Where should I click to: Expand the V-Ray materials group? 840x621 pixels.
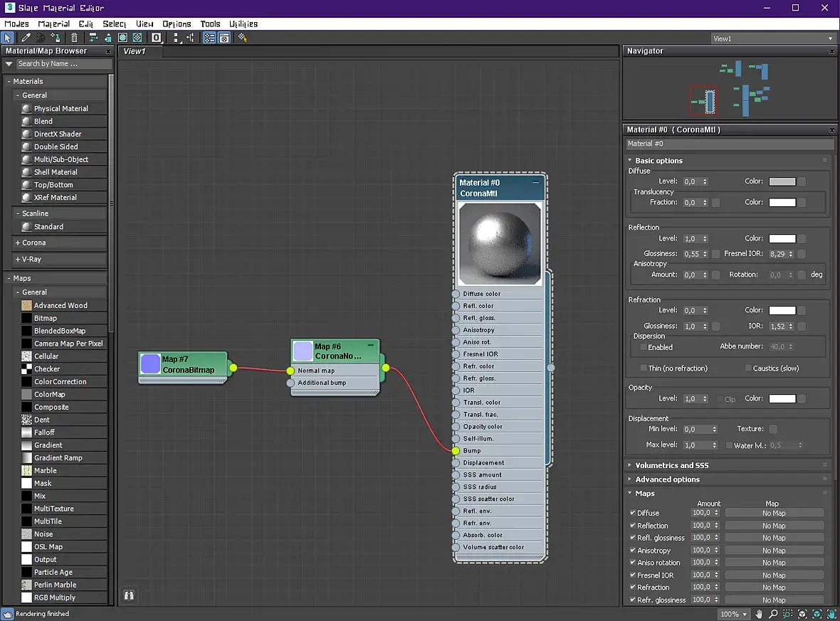pos(18,259)
